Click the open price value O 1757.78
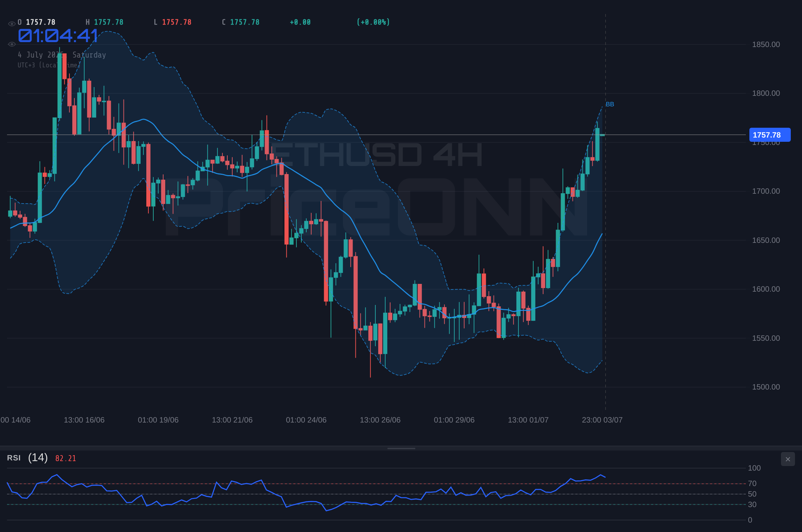This screenshot has height=532, width=802. coord(36,22)
